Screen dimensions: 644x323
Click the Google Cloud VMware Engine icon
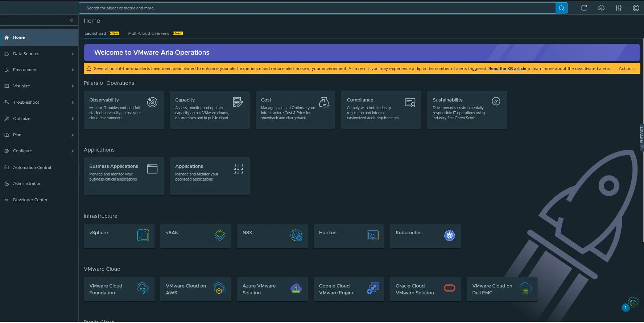(373, 289)
